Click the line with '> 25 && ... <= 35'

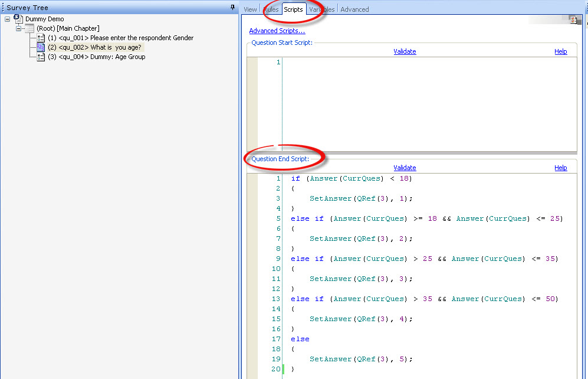pos(425,259)
